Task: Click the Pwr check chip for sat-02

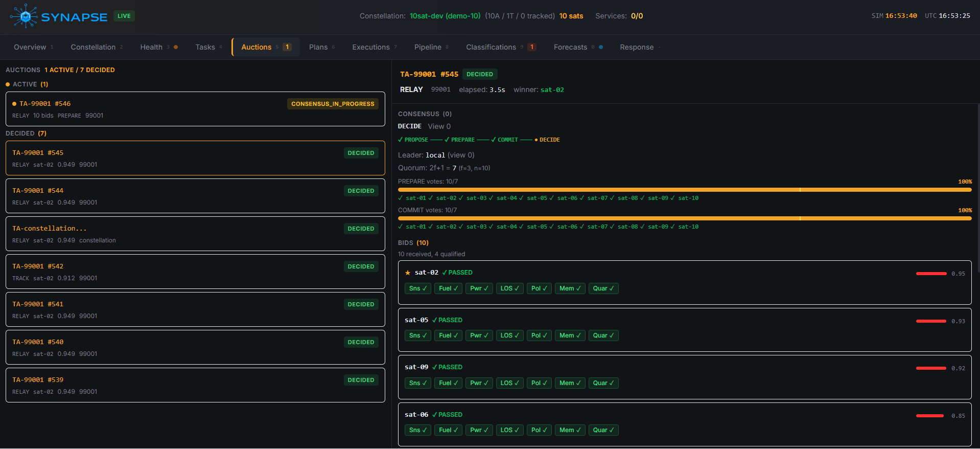Action: 479,288
